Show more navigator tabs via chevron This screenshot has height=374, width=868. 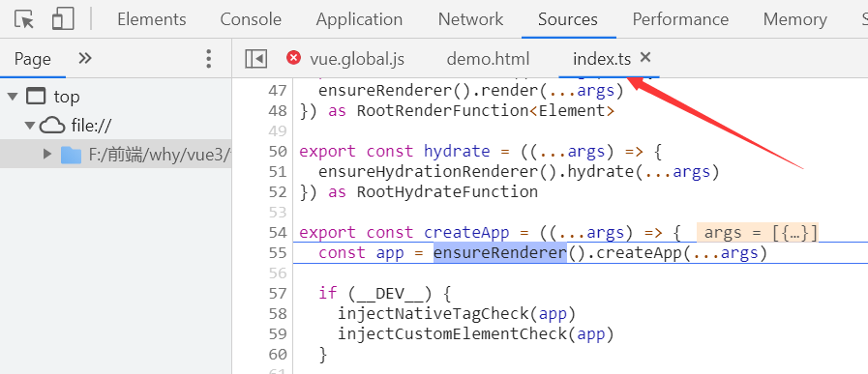(85, 58)
